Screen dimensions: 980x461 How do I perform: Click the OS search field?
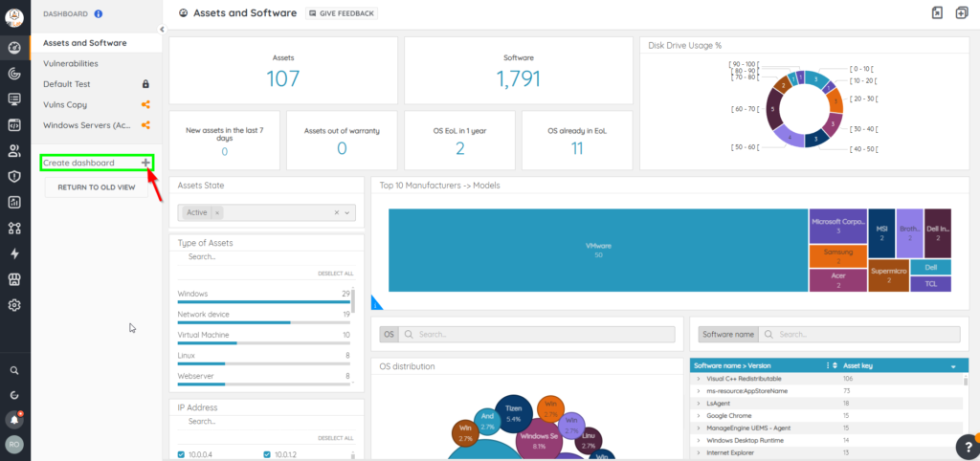coord(537,334)
